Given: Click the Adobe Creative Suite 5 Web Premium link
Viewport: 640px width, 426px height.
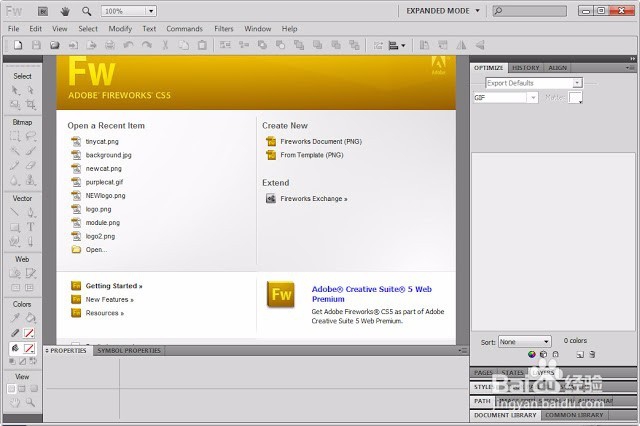Looking at the screenshot, I should [x=371, y=294].
